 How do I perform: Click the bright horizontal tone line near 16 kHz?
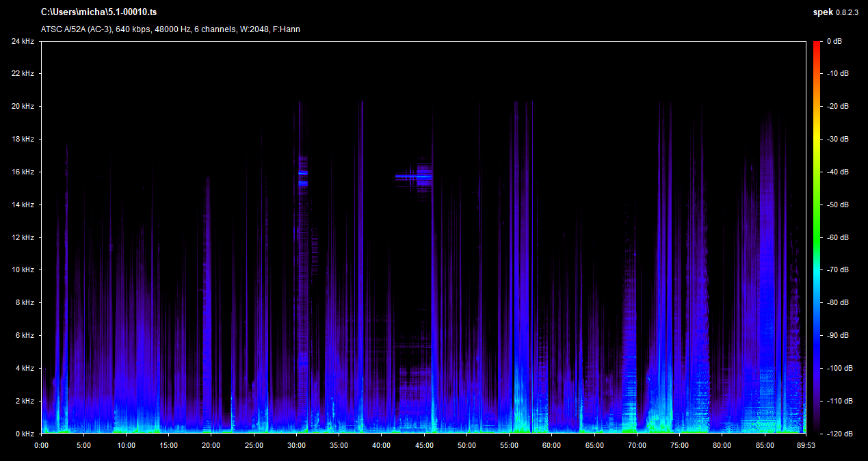click(413, 176)
